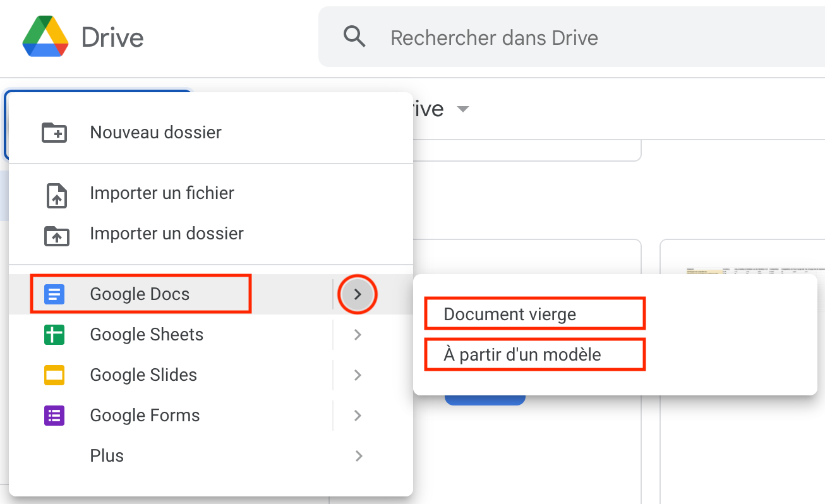Image resolution: width=825 pixels, height=504 pixels.
Task: Focus the Rechercher dans Drive search field
Action: [572, 37]
